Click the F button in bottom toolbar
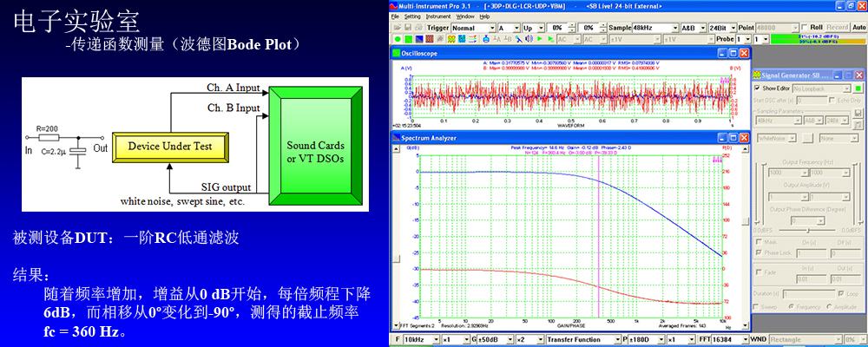The height and width of the screenshot is (347, 868). (x=398, y=339)
